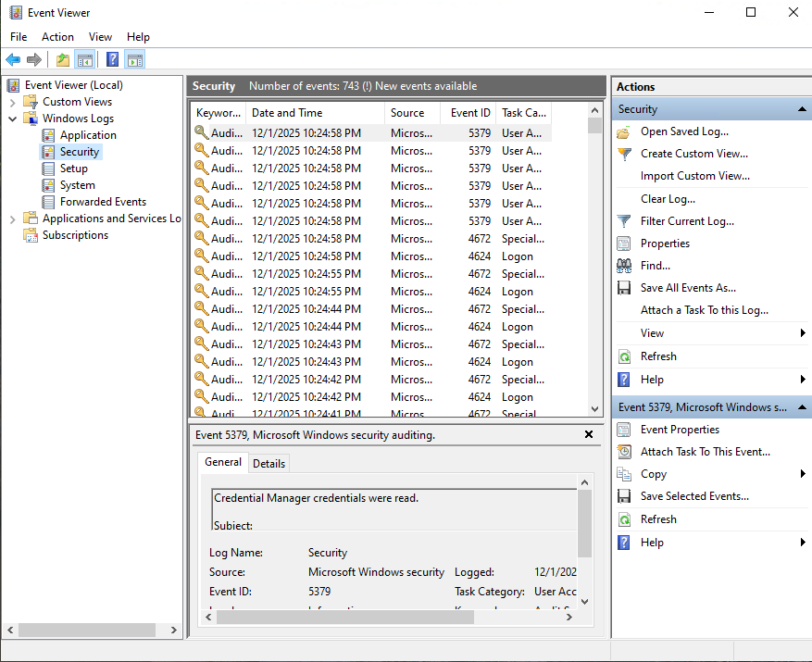The width and height of the screenshot is (812, 662).
Task: Click the Up One Level folder icon
Action: (x=62, y=60)
